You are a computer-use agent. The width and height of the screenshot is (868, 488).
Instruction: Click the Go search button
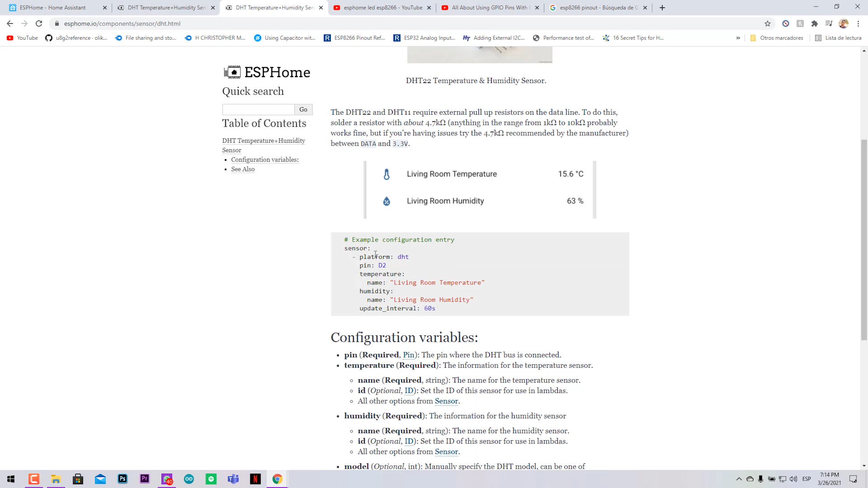[x=303, y=109]
